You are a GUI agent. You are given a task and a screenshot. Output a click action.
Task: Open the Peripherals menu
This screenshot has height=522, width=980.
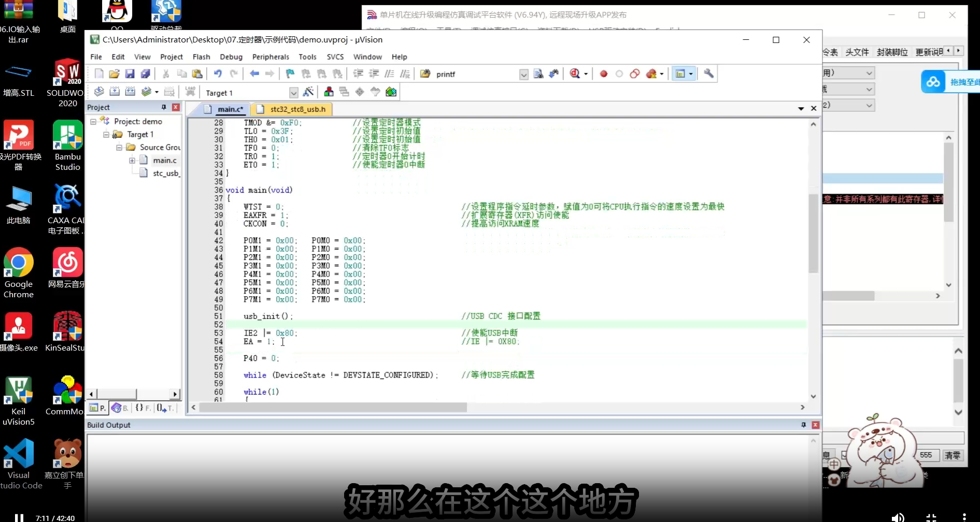click(271, 57)
